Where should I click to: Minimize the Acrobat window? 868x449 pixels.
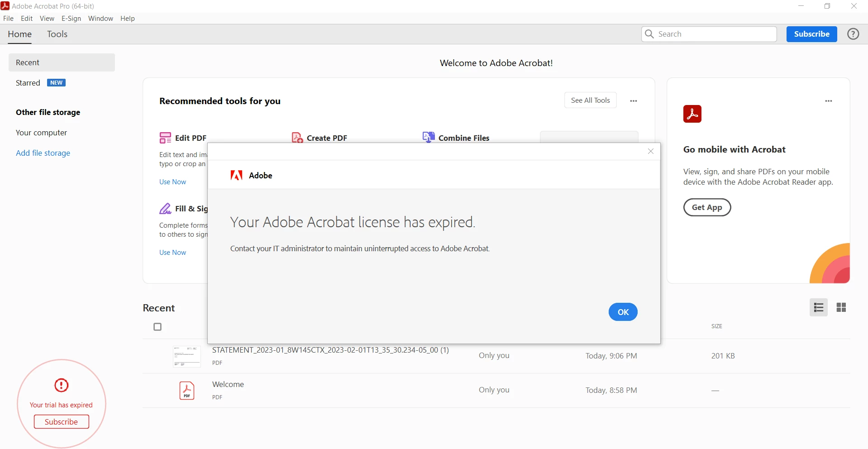pos(801,6)
